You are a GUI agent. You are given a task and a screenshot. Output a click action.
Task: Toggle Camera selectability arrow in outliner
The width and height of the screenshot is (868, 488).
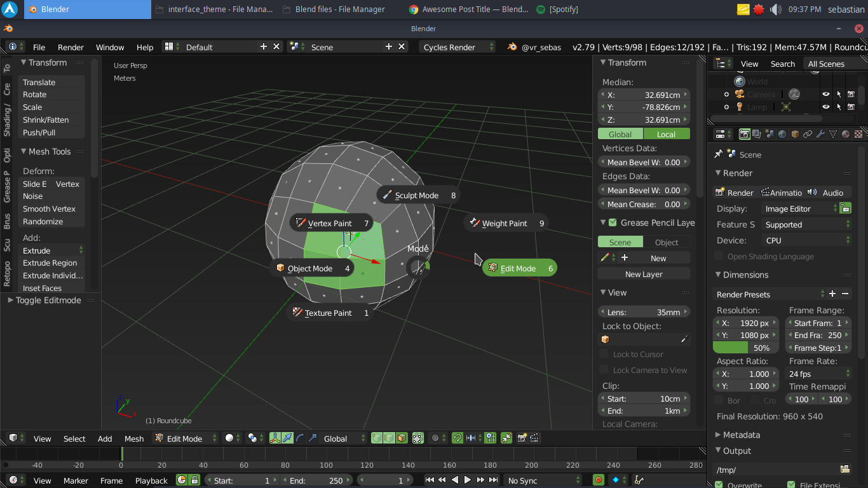[839, 94]
